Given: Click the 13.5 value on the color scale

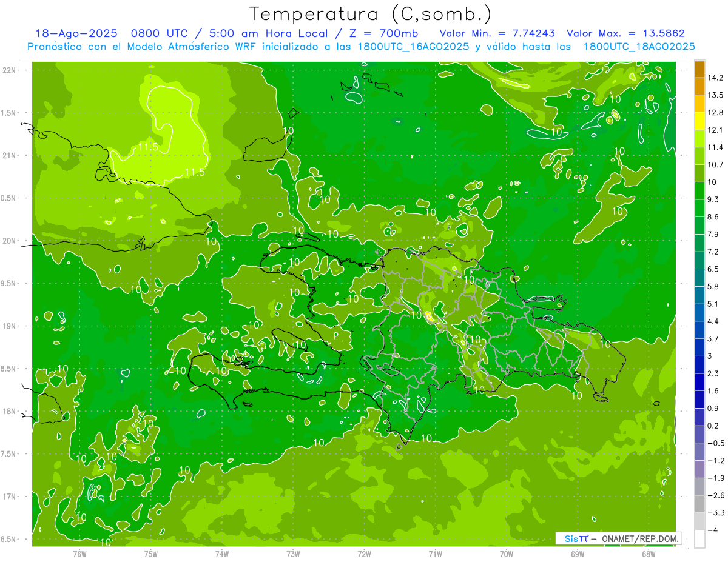Looking at the screenshot, I should [716, 95].
